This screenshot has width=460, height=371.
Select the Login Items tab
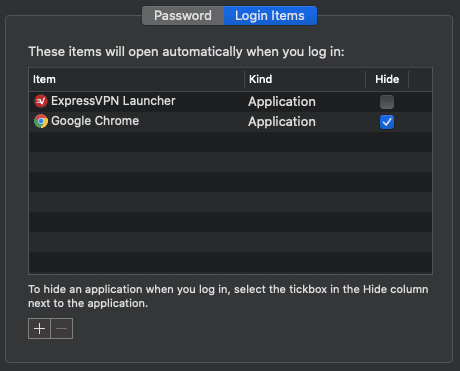(x=270, y=16)
